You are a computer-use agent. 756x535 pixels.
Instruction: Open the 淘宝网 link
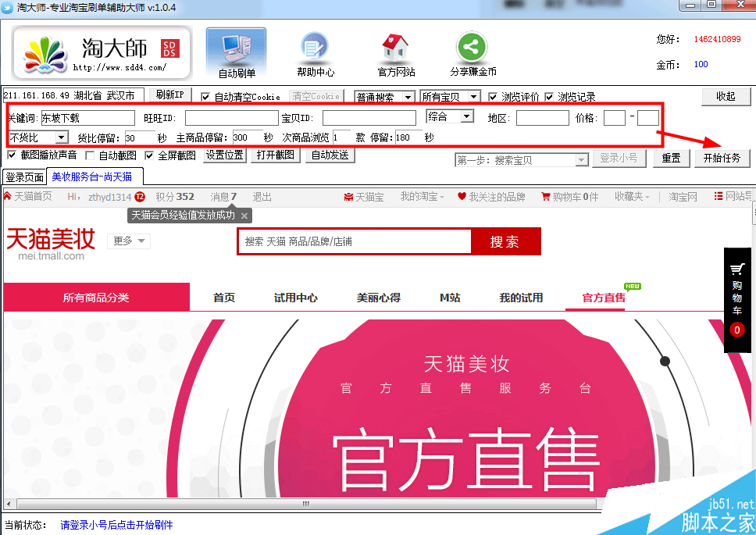pos(683,197)
